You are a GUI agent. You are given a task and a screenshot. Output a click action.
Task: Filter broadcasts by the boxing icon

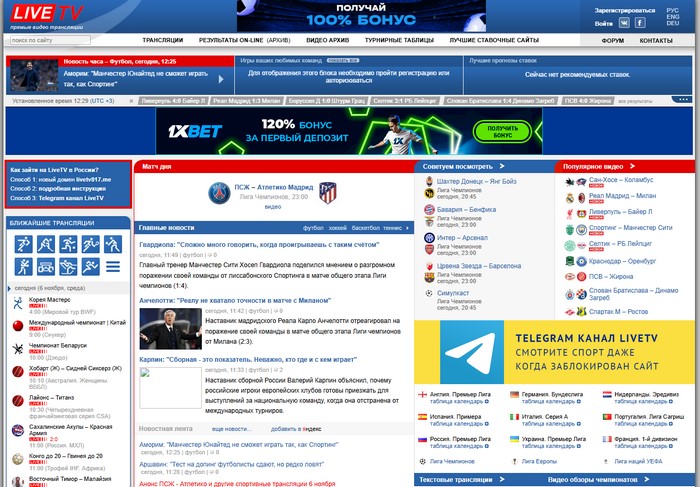(x=24, y=266)
